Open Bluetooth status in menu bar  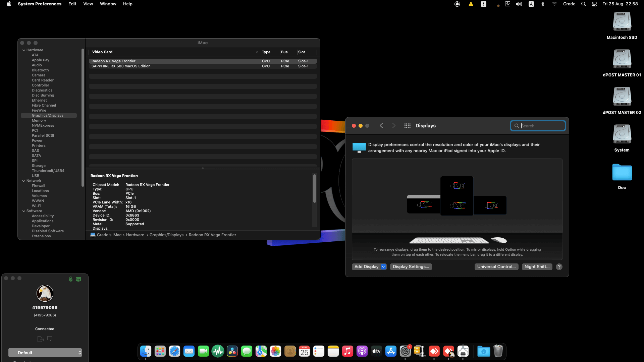click(543, 4)
